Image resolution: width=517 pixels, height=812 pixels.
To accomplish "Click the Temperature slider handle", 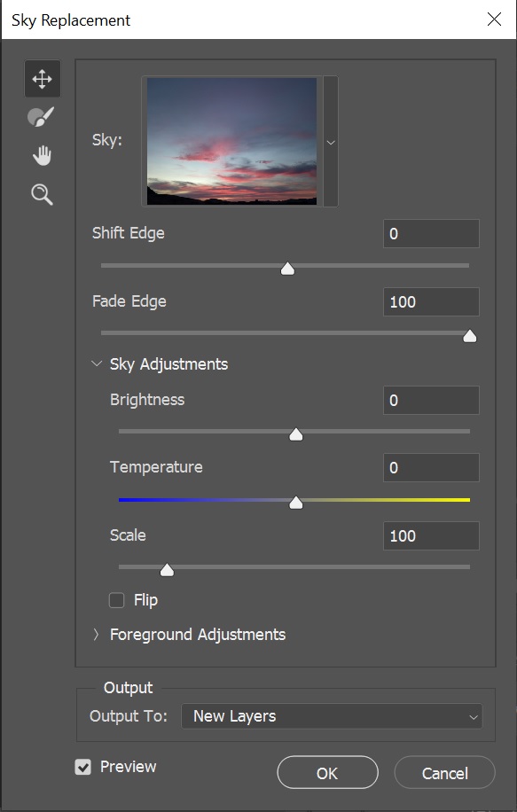I will (296, 503).
